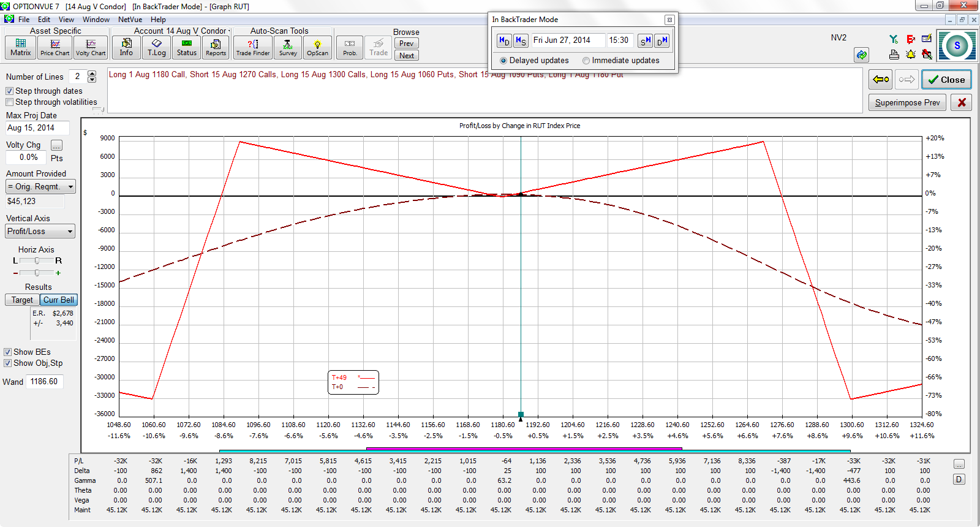Open Vertical Axis Profit/Loss dropdown

tap(40, 231)
